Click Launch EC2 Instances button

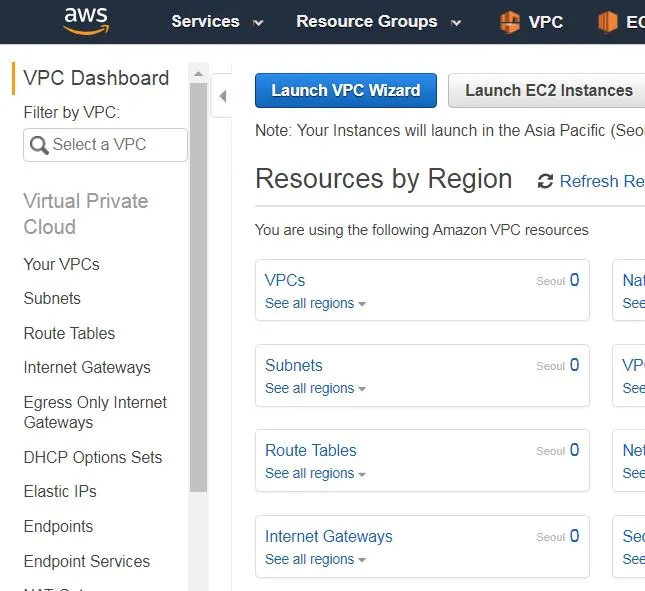548,90
